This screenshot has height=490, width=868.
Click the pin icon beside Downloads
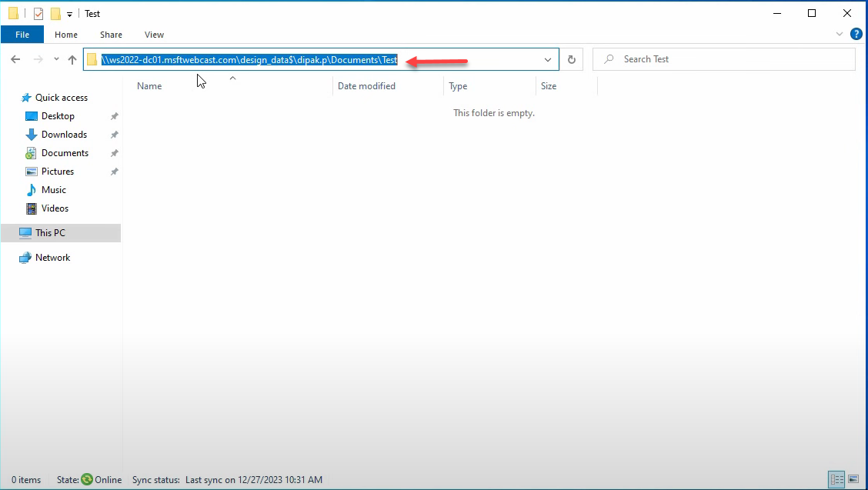point(114,135)
